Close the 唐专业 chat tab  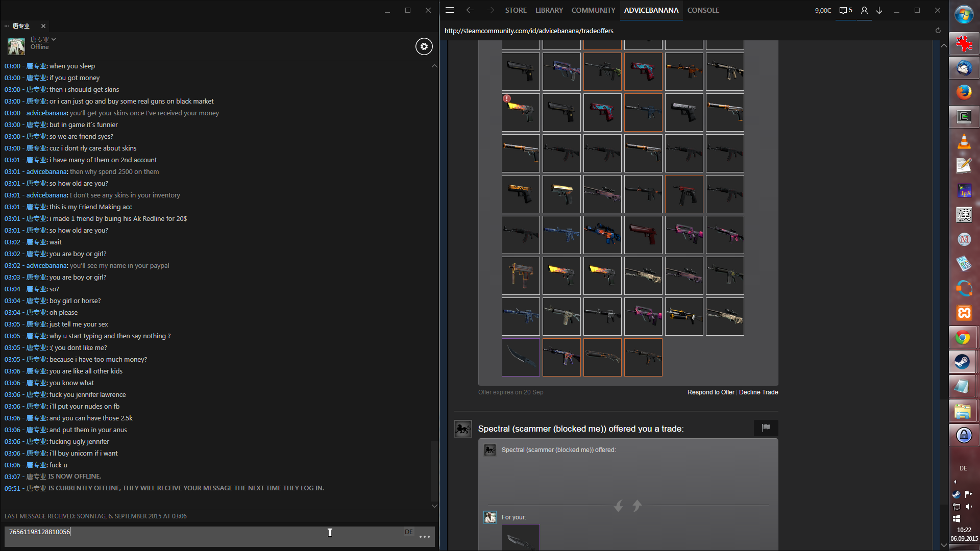(43, 26)
